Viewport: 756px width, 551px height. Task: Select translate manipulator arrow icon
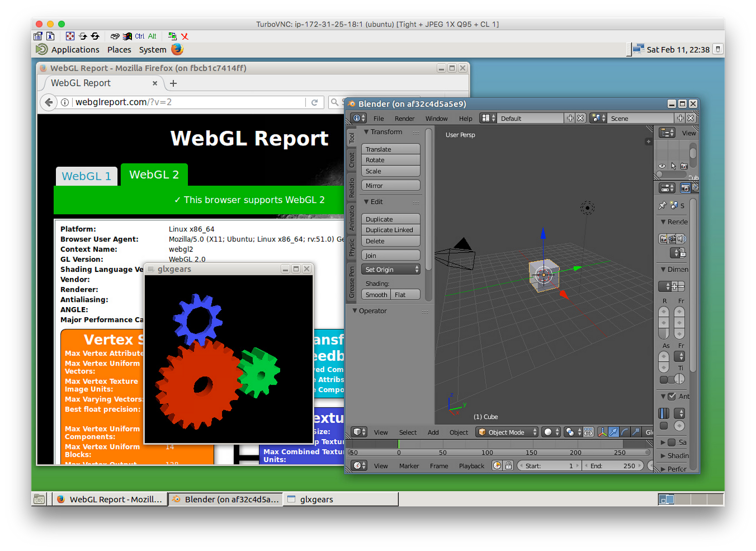click(x=613, y=432)
